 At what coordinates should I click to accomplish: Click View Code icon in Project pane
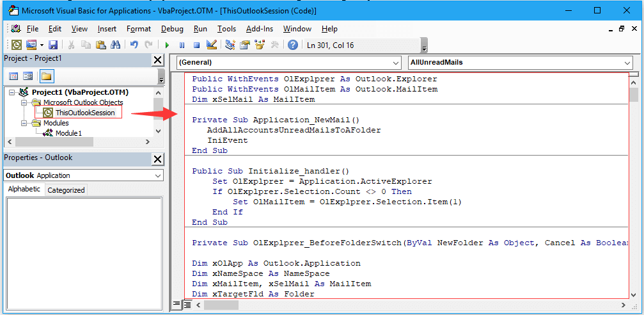click(x=13, y=76)
